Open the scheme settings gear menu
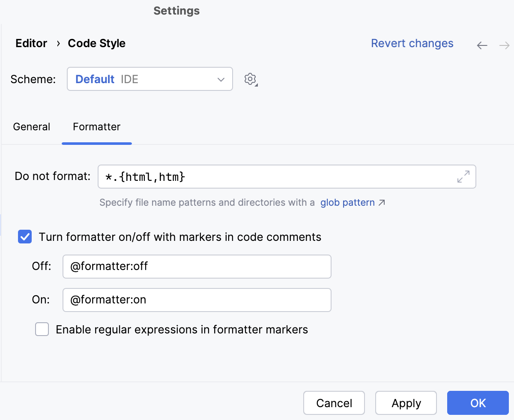This screenshot has width=514, height=420. point(250,79)
